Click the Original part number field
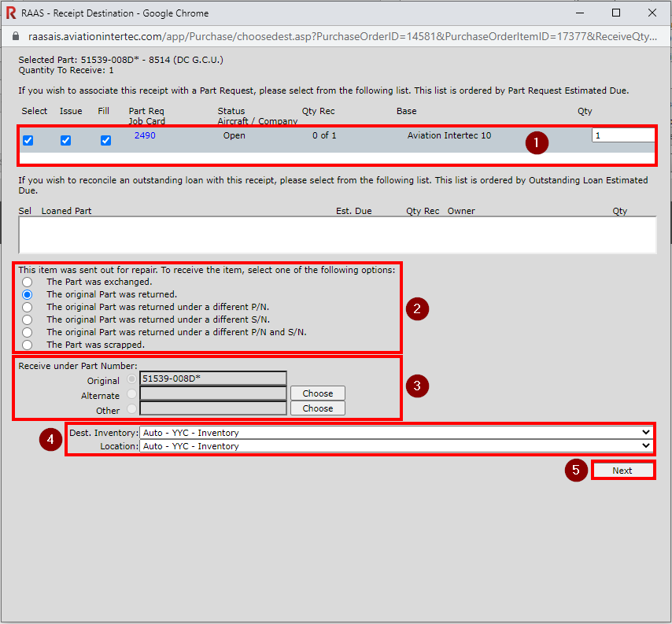Viewport: 672px width, 624px height. point(212,378)
